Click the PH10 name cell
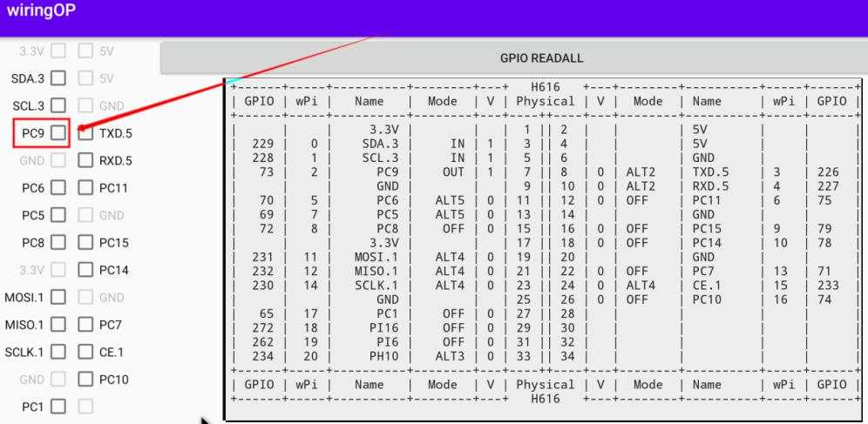This screenshot has height=424, width=868. [x=383, y=357]
